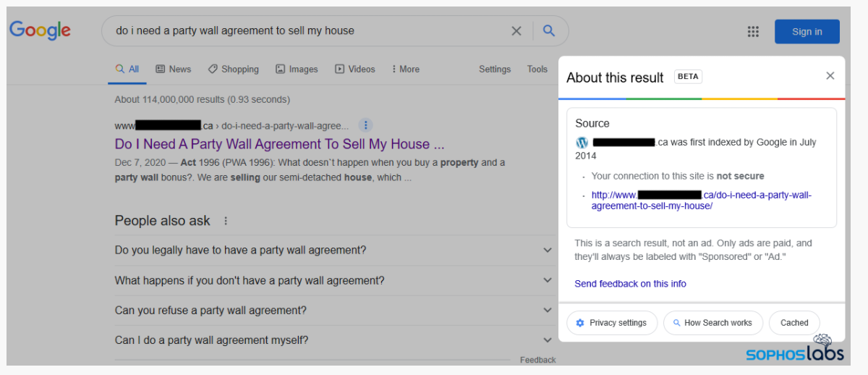Click the WordPress site icon in Source
The height and width of the screenshot is (375, 868).
point(582,143)
